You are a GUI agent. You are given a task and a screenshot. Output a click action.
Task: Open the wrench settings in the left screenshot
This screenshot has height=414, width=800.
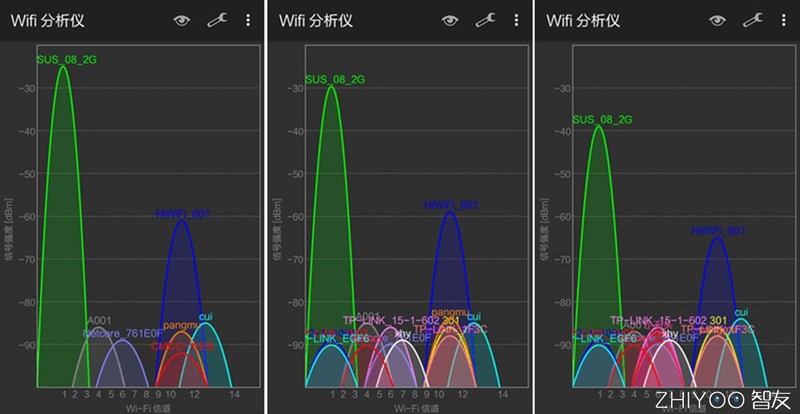click(x=217, y=20)
